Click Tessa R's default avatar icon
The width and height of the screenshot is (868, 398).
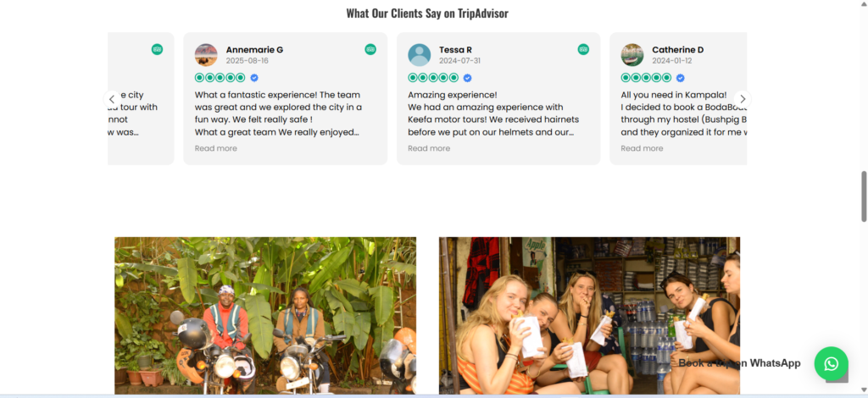419,55
